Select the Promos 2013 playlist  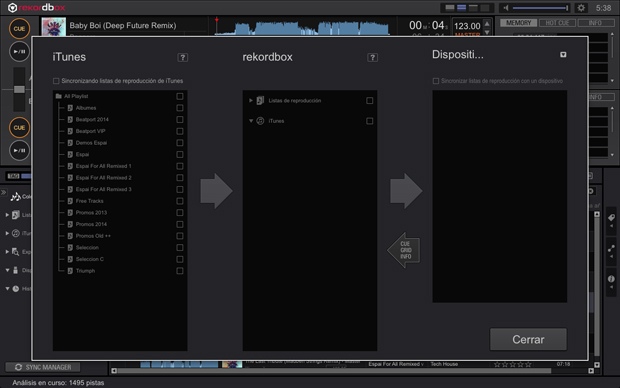coord(120,213)
